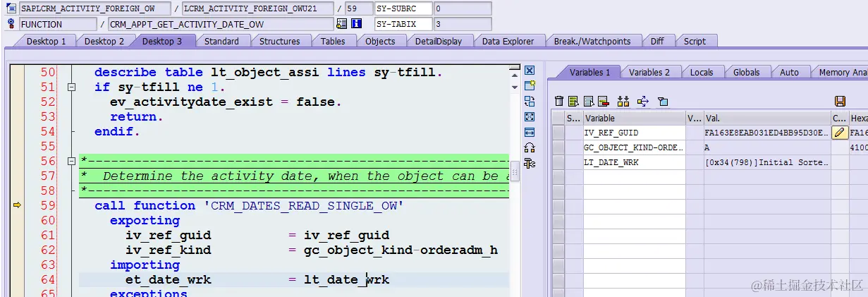
Task: Open the DetailDisplay tab
Action: (439, 41)
